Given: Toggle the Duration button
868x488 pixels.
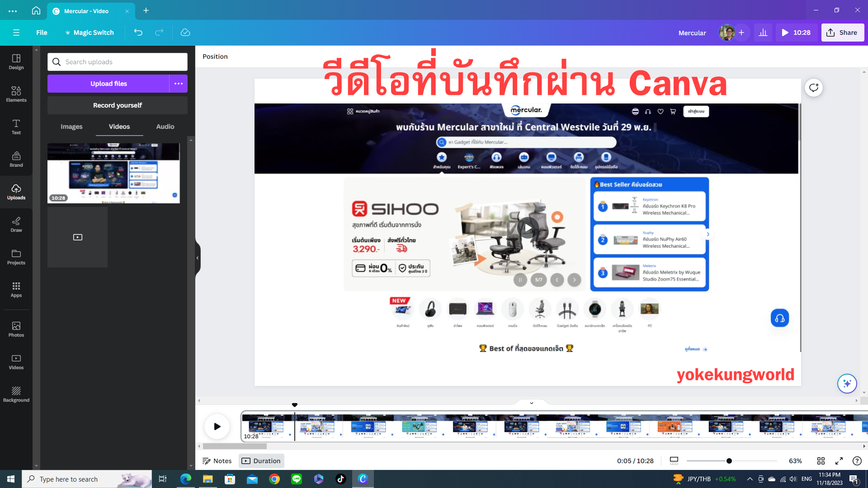Looking at the screenshot, I should click(261, 461).
